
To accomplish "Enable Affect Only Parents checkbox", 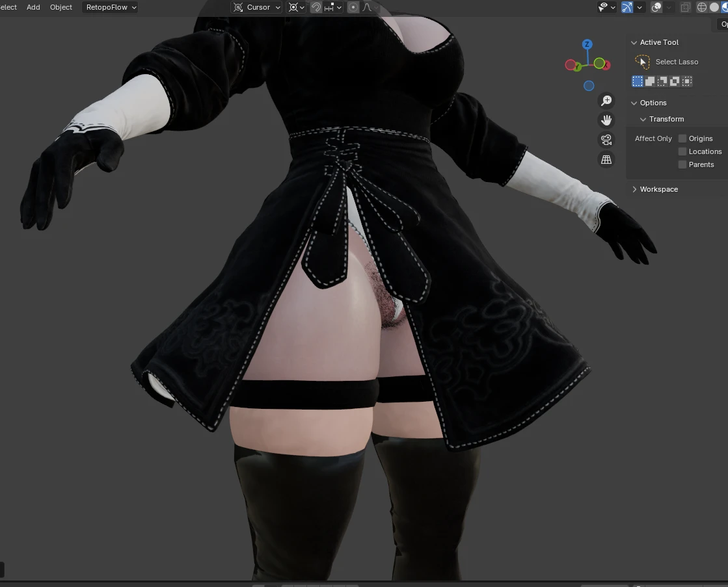I will point(682,164).
